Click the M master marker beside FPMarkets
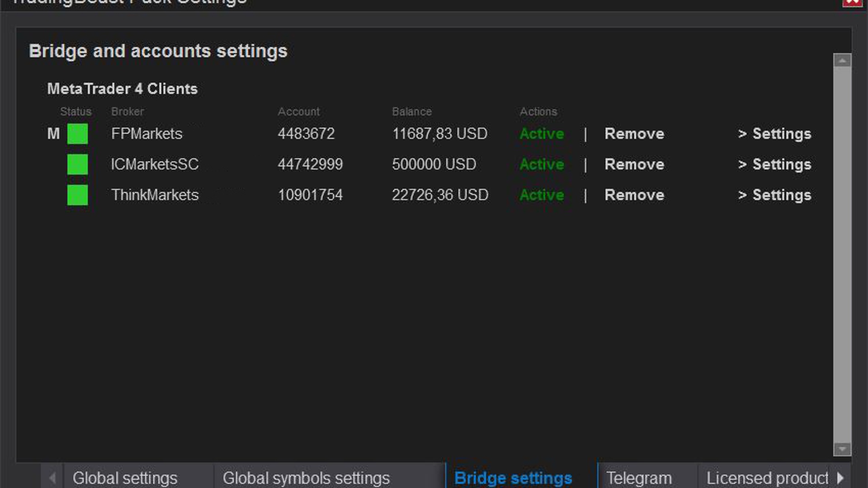 53,134
